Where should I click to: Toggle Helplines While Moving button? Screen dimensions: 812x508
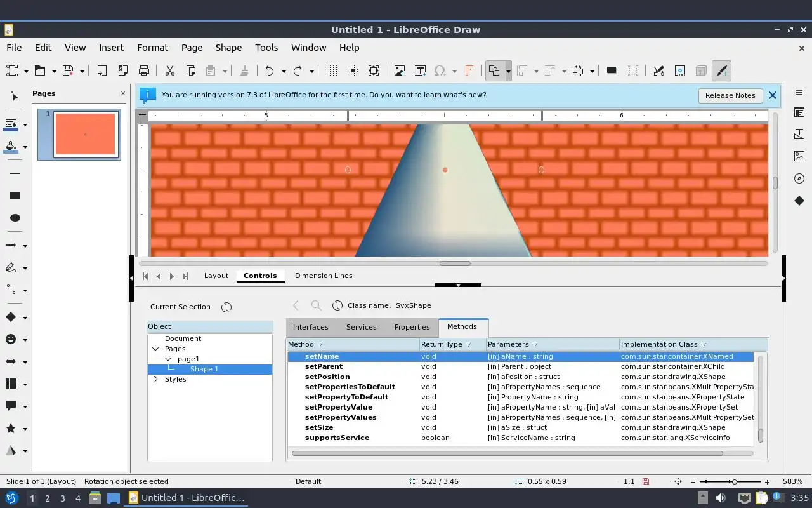[x=353, y=70]
